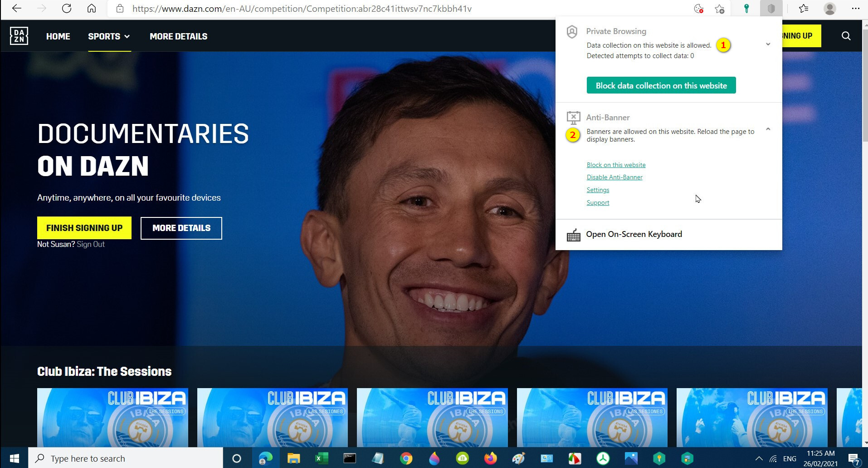Add this page to favorites star icon
Viewport: 868px width, 468px height.
tap(719, 9)
